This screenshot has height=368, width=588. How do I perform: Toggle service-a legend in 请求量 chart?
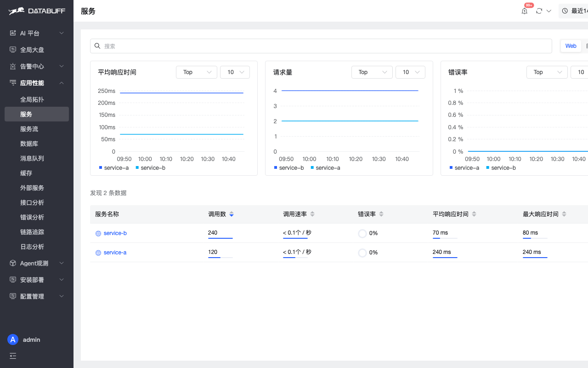tap(326, 168)
